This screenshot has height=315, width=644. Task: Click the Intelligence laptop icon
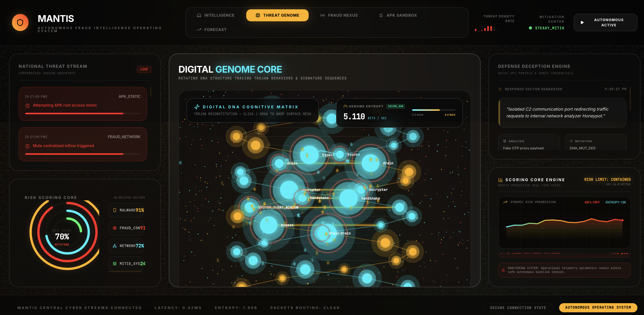199,15
